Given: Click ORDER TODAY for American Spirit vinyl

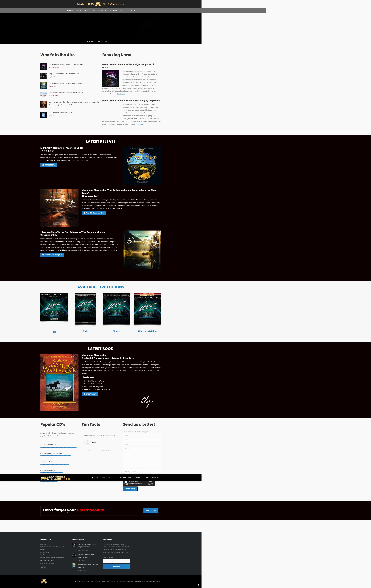Looking at the screenshot, I should (x=49, y=165).
